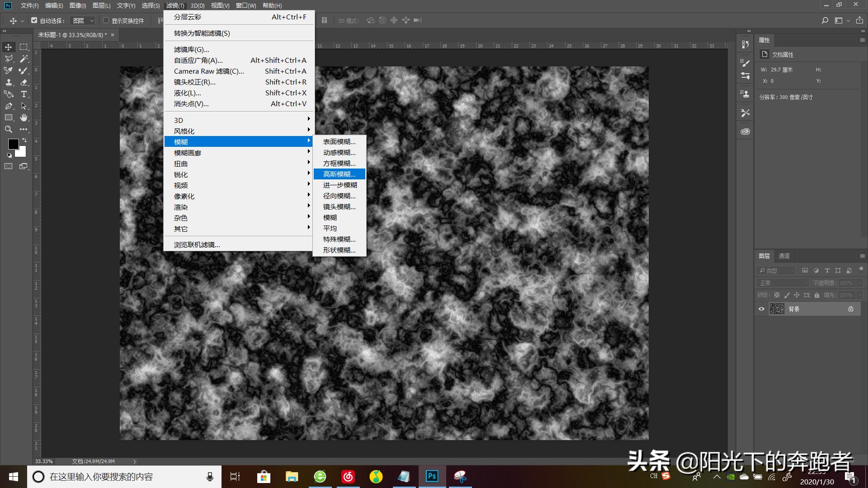
Task: Select the Pen tool
Action: pyautogui.click(x=9, y=106)
